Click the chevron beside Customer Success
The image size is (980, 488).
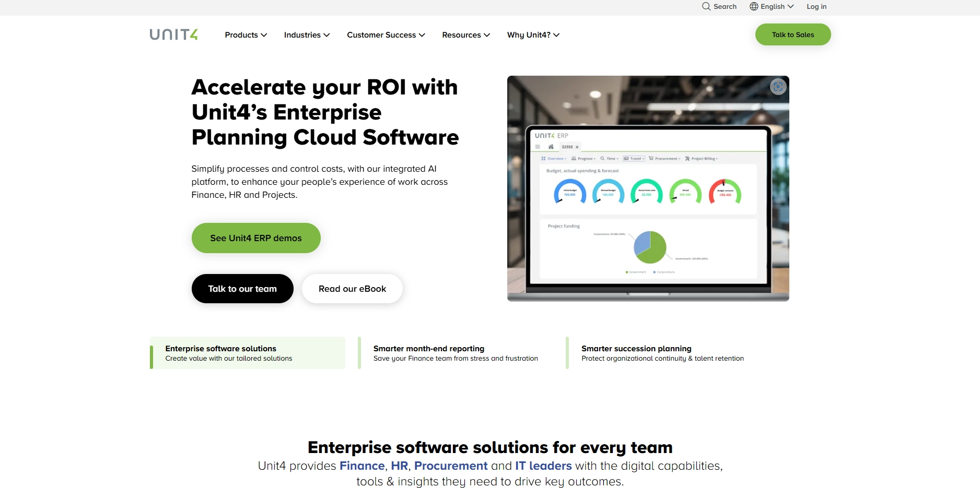(x=422, y=35)
